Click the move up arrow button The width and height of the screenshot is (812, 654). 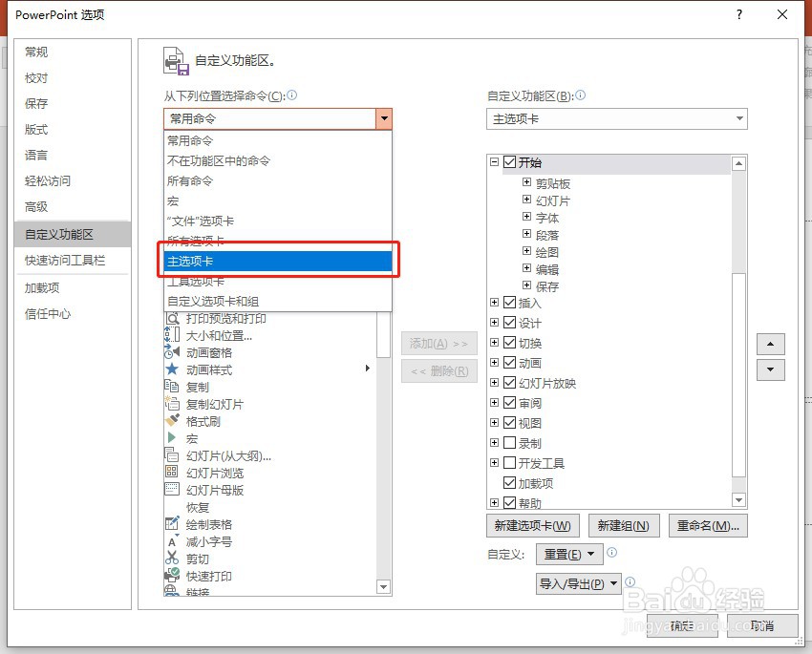coord(771,344)
